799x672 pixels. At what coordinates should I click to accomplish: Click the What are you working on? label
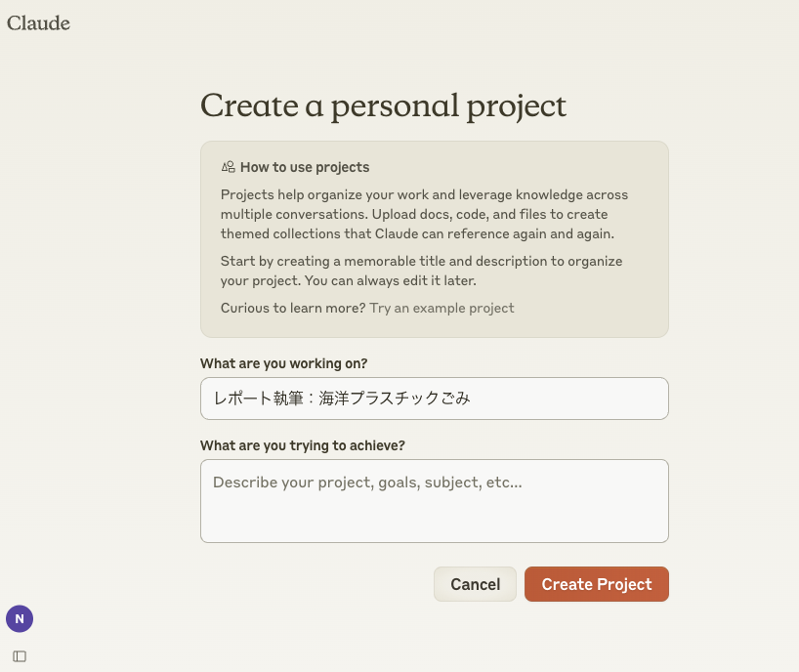coord(283,363)
